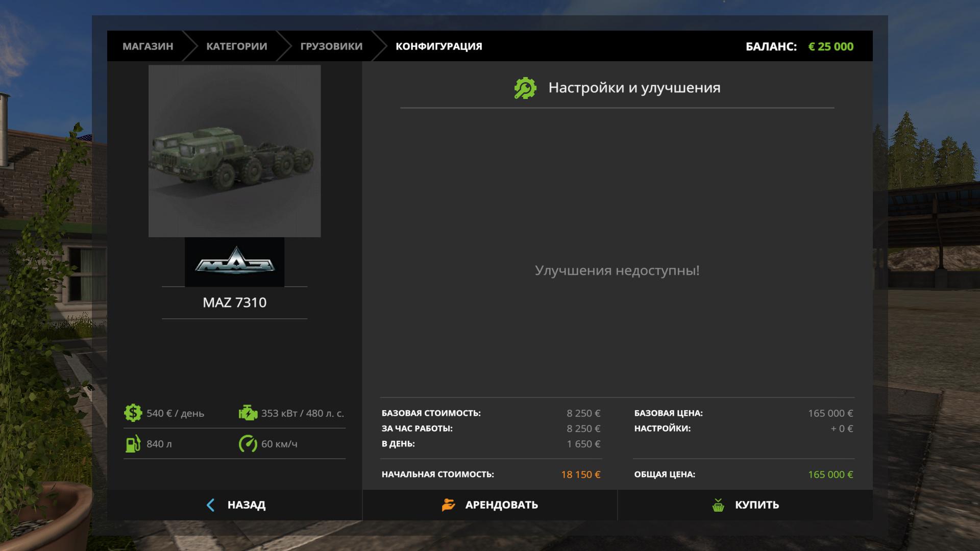Click the blue back arrow icon
The image size is (980, 551).
210,505
